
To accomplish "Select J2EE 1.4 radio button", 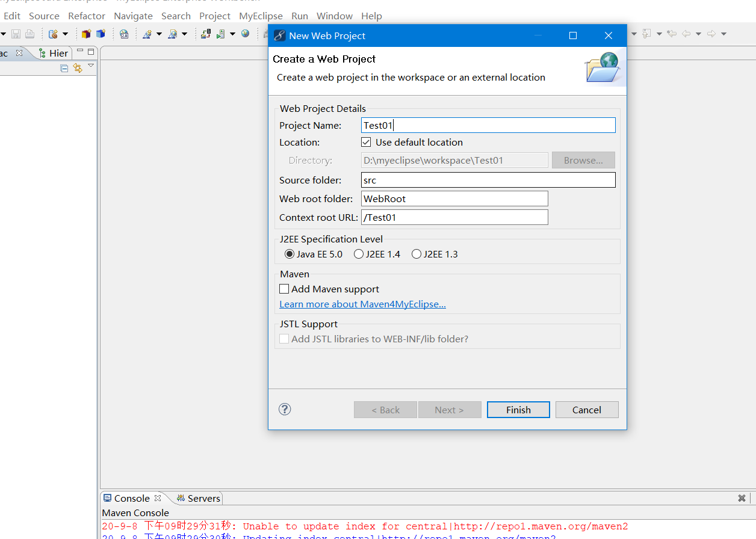I will click(x=359, y=254).
